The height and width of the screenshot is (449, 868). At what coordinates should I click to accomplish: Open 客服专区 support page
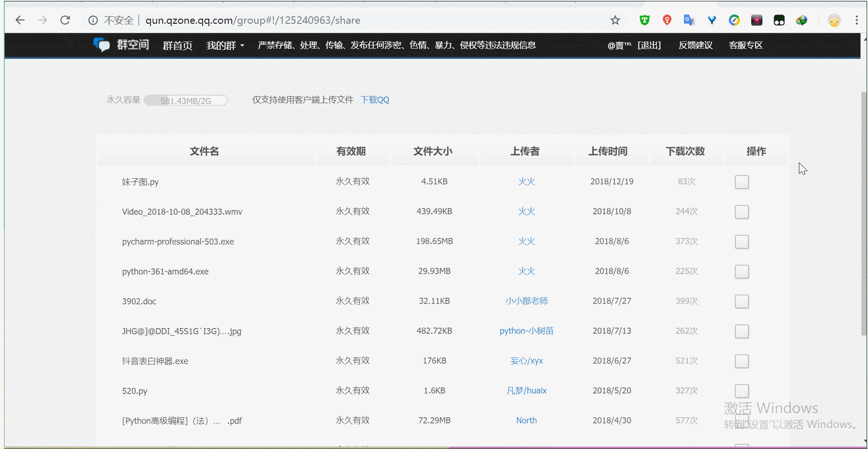(x=746, y=45)
